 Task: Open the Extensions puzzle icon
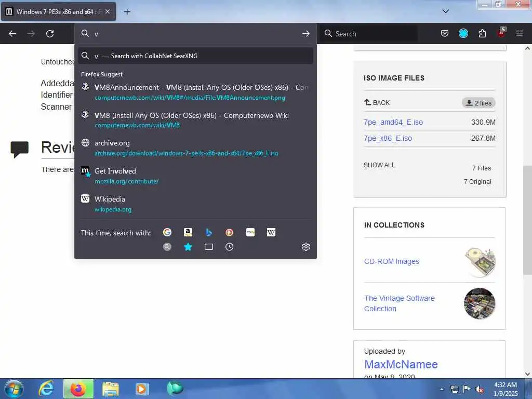[x=482, y=33]
